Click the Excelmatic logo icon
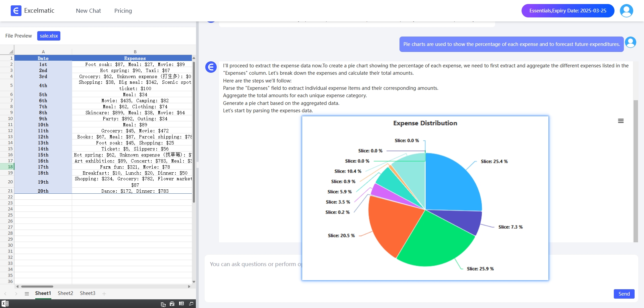 click(16, 11)
